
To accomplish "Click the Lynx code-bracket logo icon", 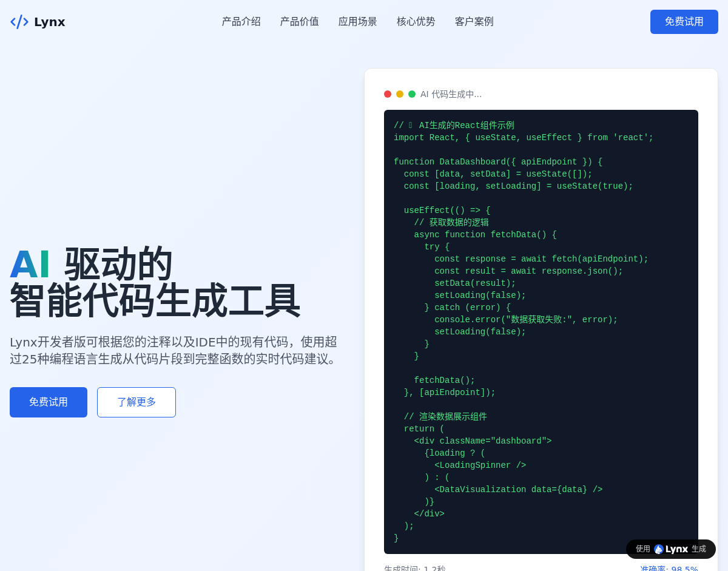I will coord(19,22).
